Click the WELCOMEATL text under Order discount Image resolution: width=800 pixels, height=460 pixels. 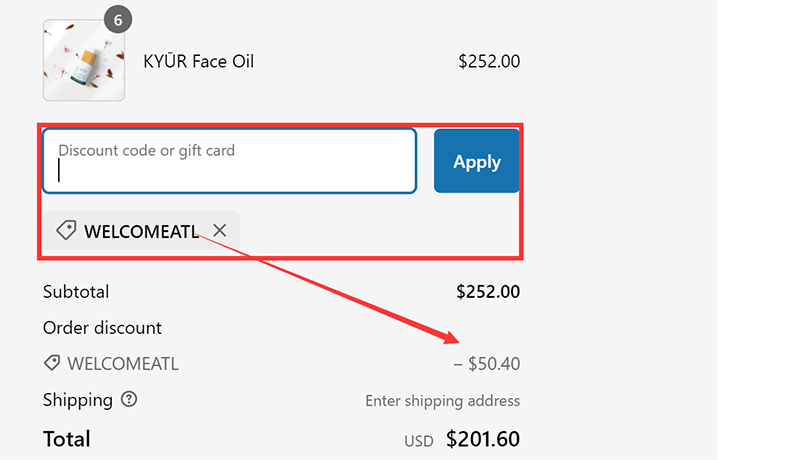(123, 364)
